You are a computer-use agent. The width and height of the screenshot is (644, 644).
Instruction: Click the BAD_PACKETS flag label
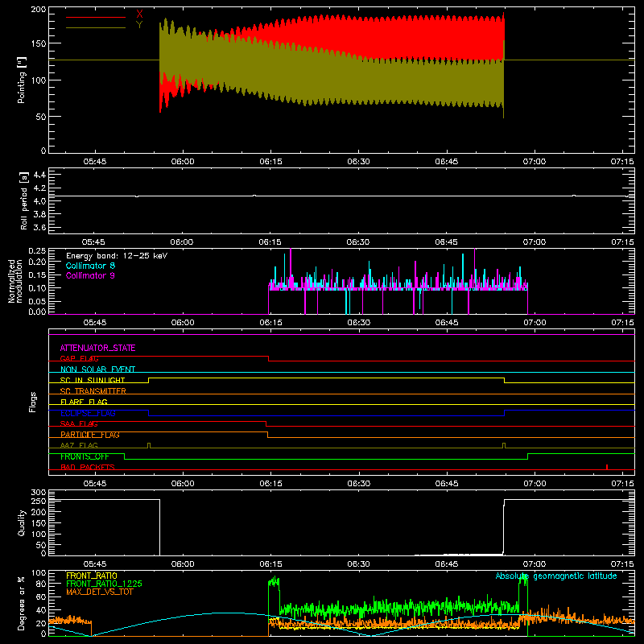(x=88, y=467)
